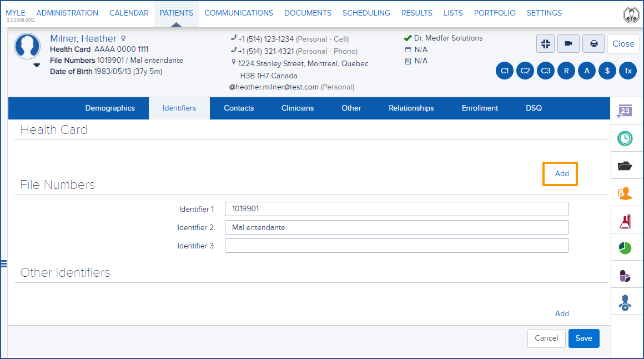Image resolution: width=644 pixels, height=359 pixels.
Task: Add a new patient using the person-plus icon
Action: (x=627, y=302)
